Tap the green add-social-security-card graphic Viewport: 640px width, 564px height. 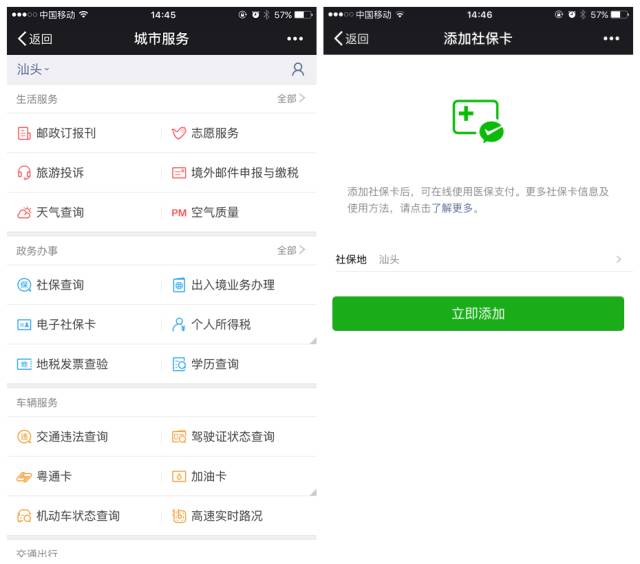478,121
